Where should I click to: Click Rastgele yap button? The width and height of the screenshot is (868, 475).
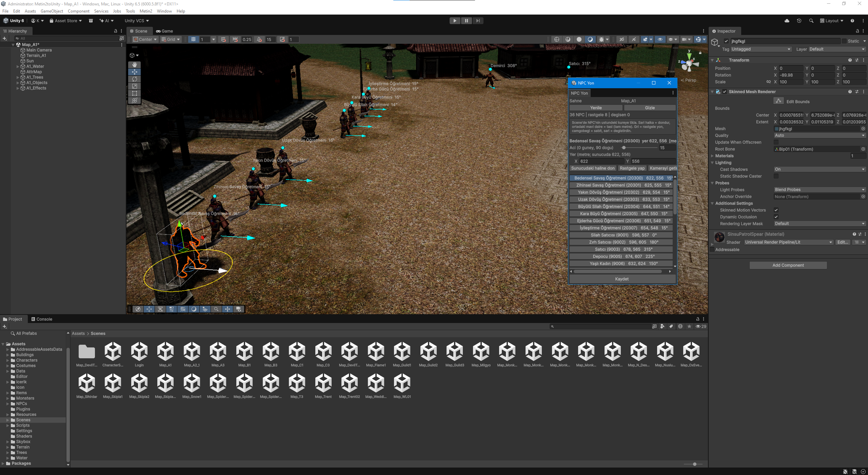point(632,168)
